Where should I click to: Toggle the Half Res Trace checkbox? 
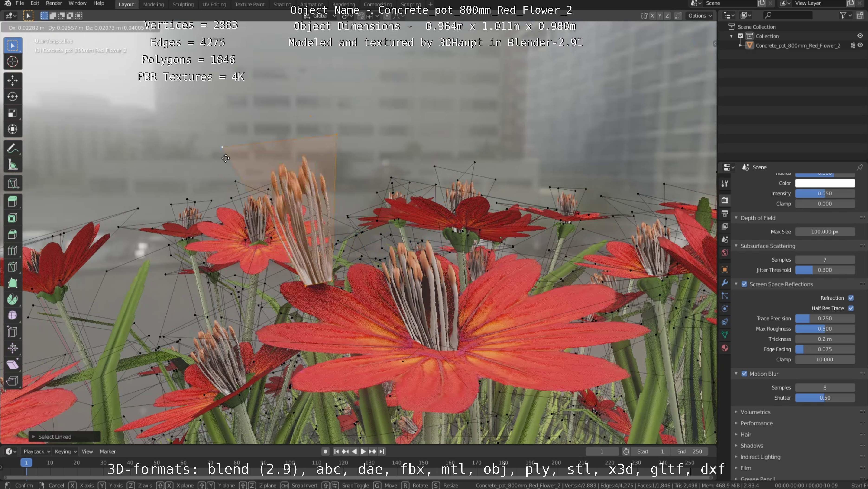coord(851,308)
